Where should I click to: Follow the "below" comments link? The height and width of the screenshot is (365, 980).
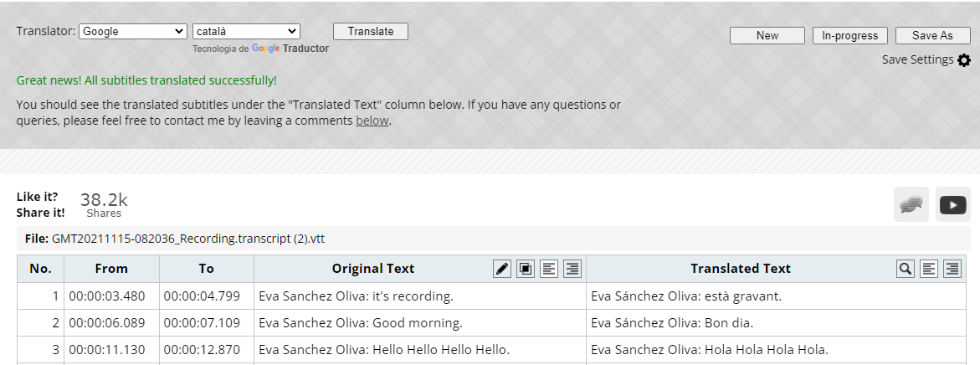[x=372, y=121]
